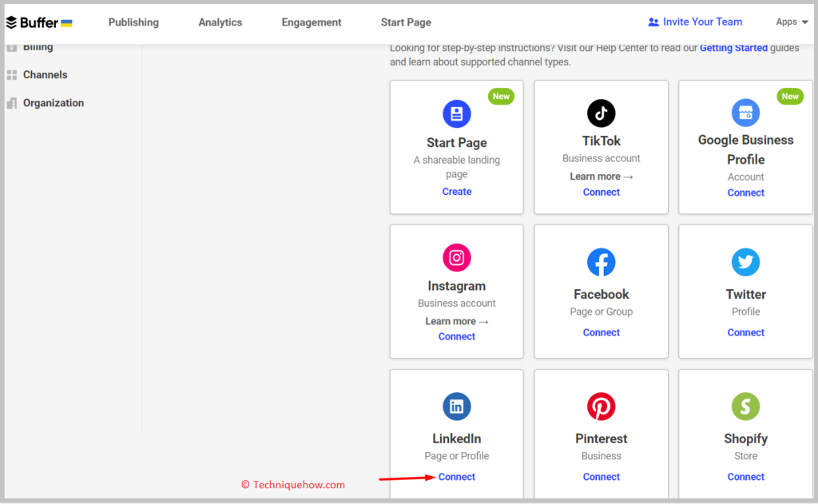Click the Google Business Profile icon
Viewport: 818px width, 504px height.
pyautogui.click(x=745, y=112)
